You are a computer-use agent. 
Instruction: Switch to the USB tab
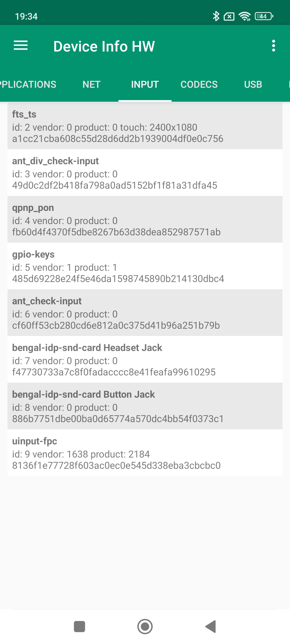click(x=253, y=85)
